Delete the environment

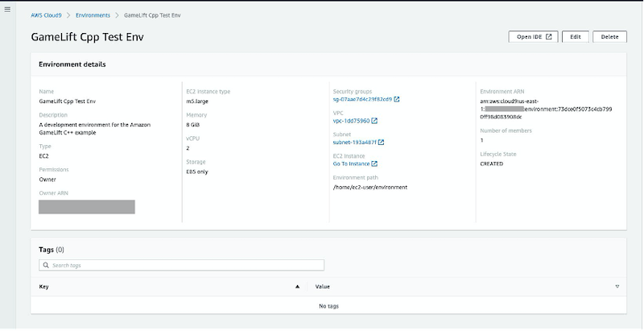[609, 36]
